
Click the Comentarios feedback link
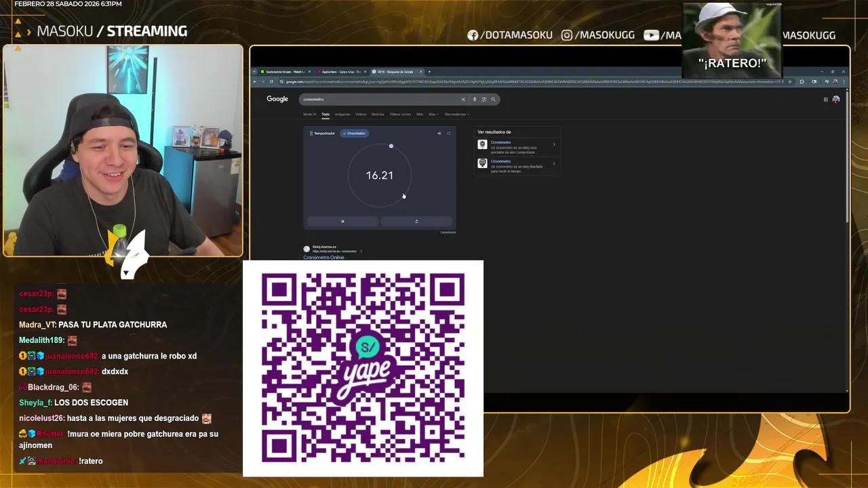[448, 232]
